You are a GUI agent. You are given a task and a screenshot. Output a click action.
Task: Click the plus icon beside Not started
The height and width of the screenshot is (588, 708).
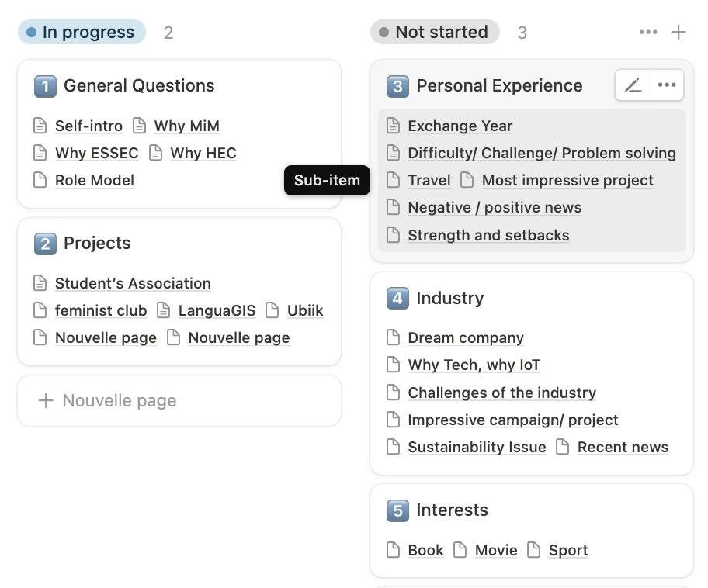[678, 32]
